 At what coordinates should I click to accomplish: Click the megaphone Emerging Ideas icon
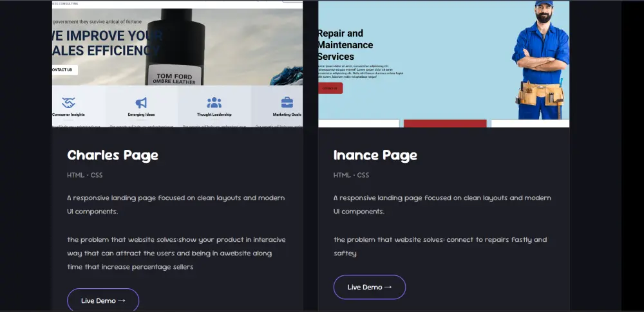coord(141,103)
